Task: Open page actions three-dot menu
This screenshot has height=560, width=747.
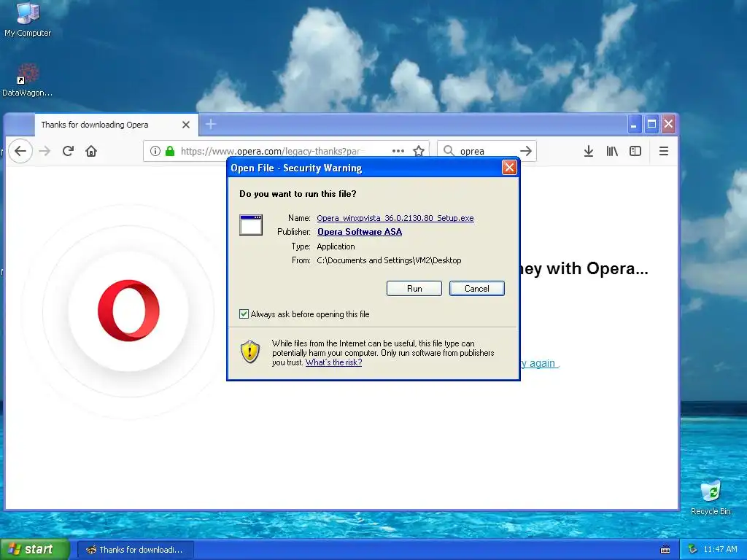Action: (x=398, y=151)
